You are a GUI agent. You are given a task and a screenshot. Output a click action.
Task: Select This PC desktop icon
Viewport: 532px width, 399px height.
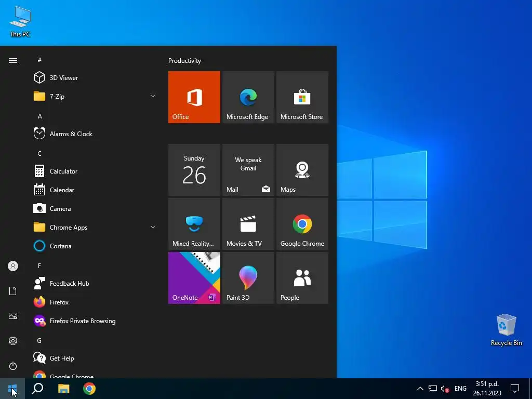[20, 22]
